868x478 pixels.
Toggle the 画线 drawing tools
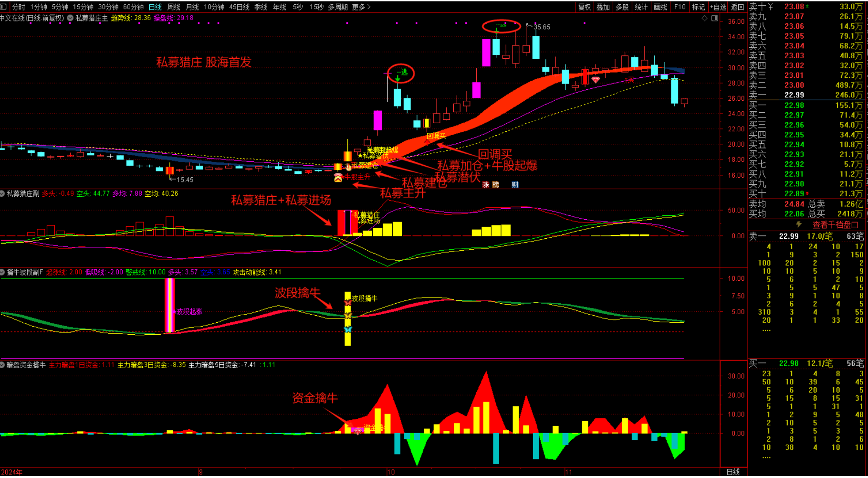tap(660, 7)
